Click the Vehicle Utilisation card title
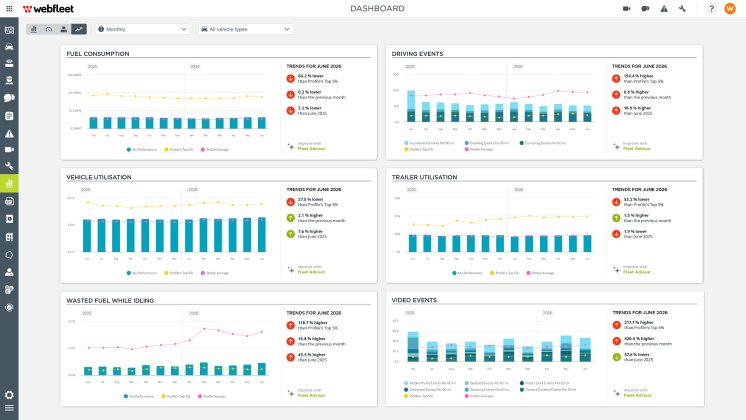Image resolution: width=746 pixels, height=420 pixels. pyautogui.click(x=98, y=177)
